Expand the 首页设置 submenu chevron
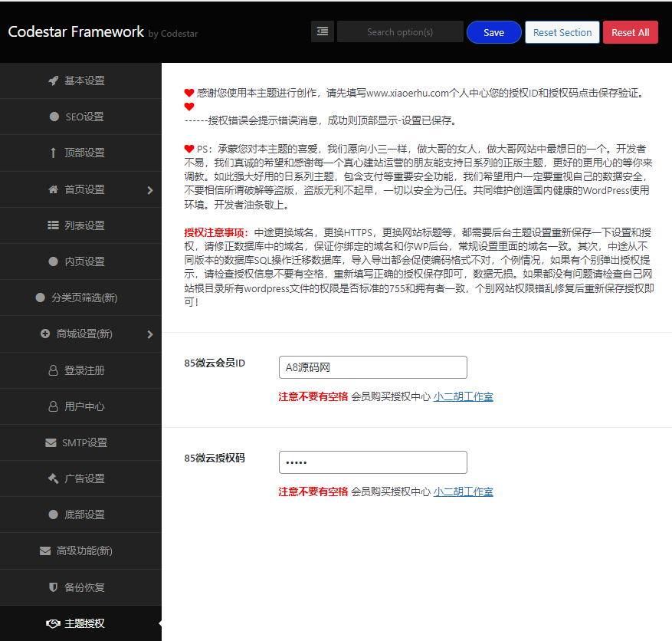The width and height of the screenshot is (672, 641). (150, 189)
